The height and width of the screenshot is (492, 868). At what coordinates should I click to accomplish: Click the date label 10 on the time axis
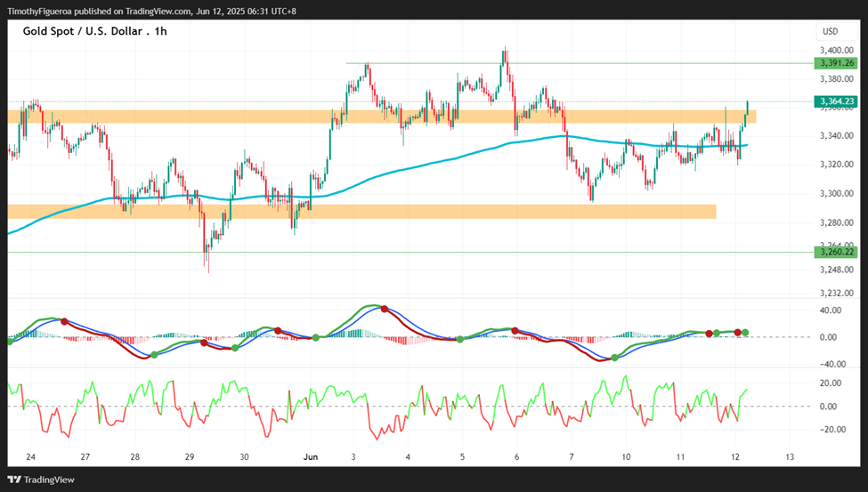[626, 457]
